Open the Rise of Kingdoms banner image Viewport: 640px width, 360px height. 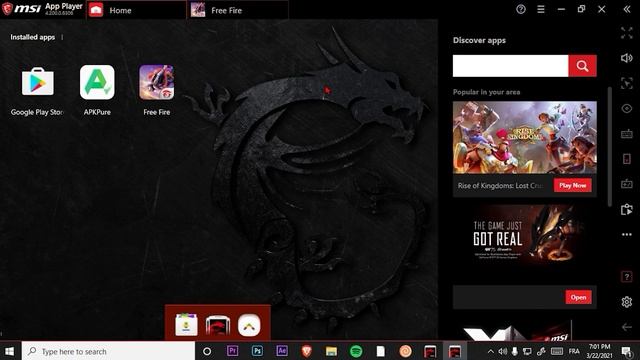click(524, 138)
